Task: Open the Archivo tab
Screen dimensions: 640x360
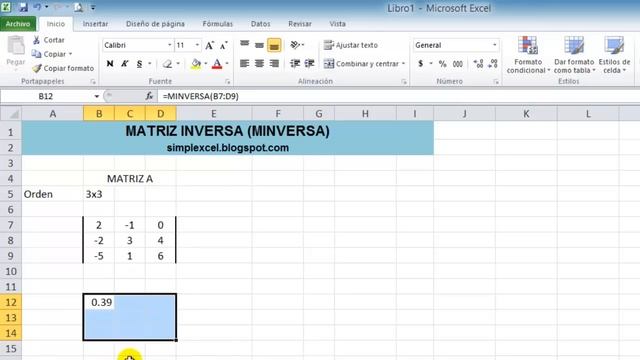Action: click(x=18, y=24)
